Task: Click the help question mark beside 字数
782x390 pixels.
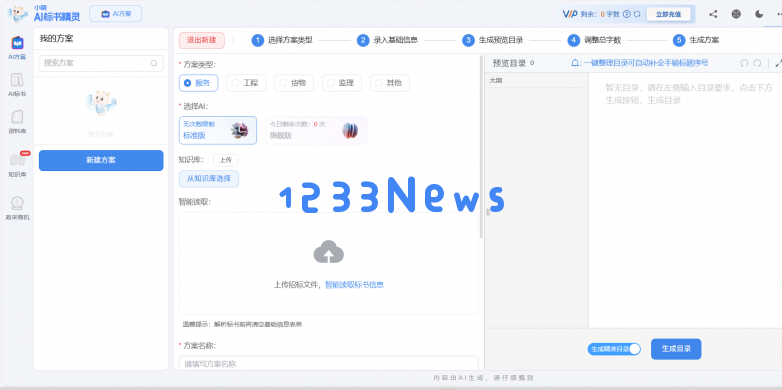Action: [627, 14]
